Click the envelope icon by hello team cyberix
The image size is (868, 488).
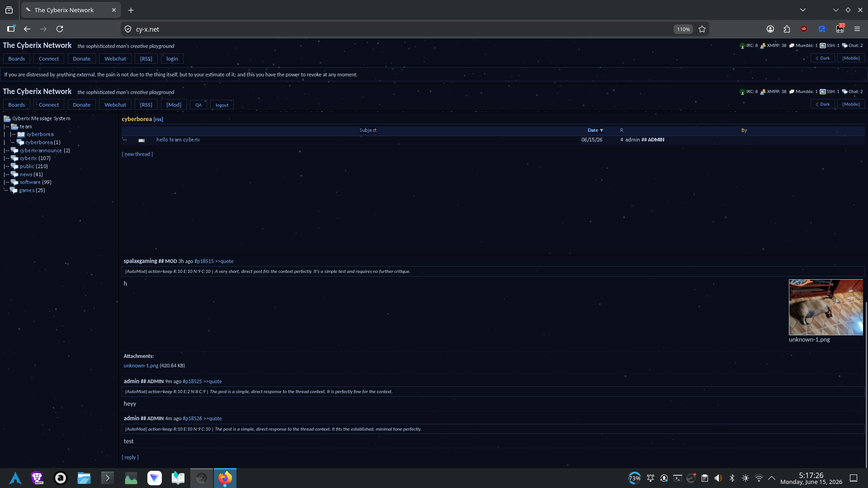tap(142, 140)
